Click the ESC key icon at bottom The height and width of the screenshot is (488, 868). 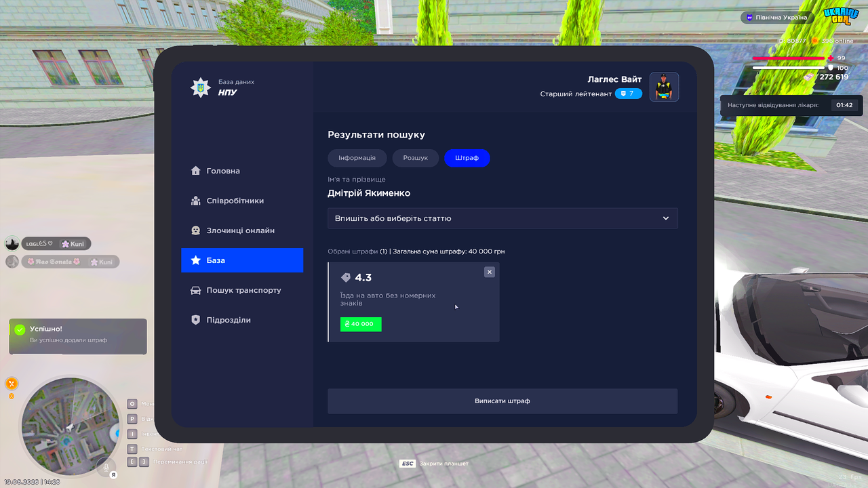coord(407,464)
